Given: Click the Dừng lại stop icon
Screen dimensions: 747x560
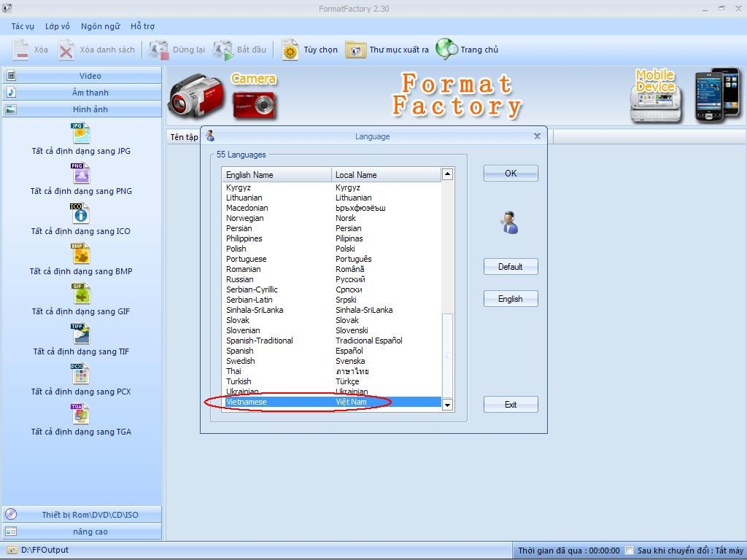Looking at the screenshot, I should tap(158, 50).
